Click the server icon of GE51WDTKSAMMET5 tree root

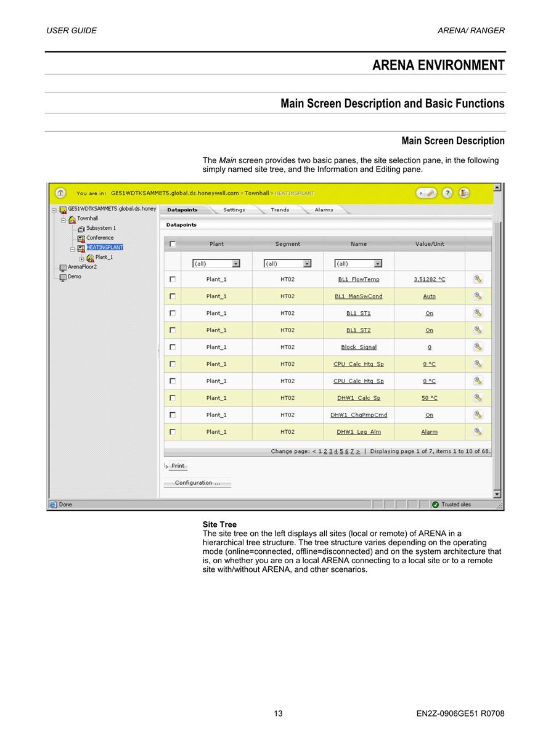(x=63, y=209)
